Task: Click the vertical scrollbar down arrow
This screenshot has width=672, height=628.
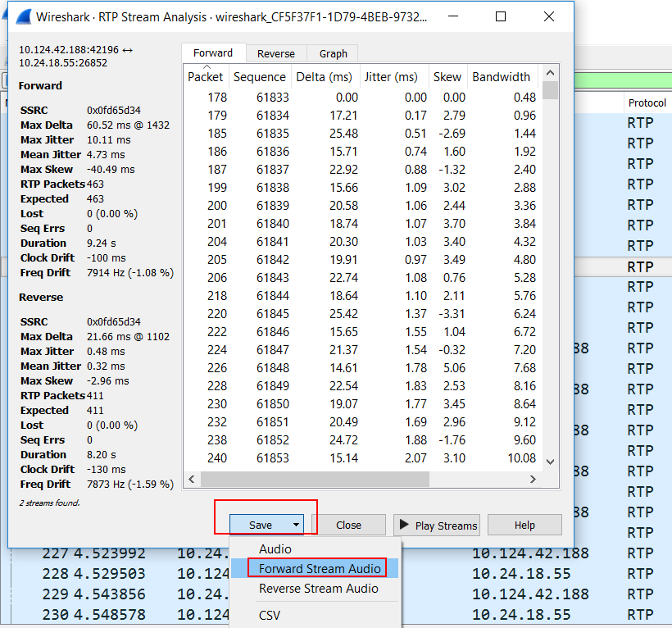Action: 550,462
